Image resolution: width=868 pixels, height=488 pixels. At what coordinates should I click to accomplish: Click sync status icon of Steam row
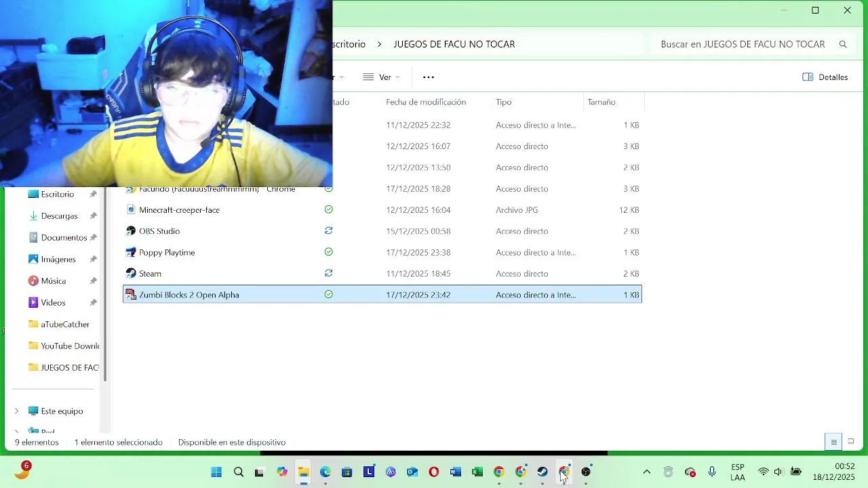[x=328, y=273]
